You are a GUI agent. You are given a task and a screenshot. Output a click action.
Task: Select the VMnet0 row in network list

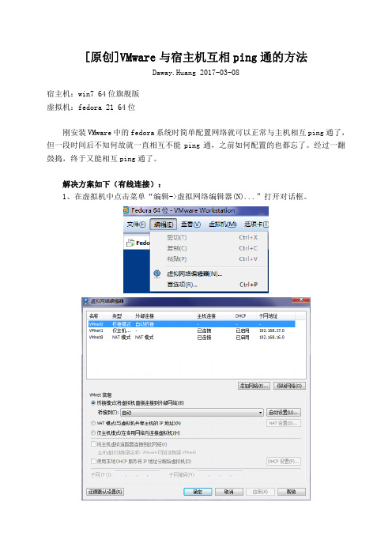[x=191, y=324]
